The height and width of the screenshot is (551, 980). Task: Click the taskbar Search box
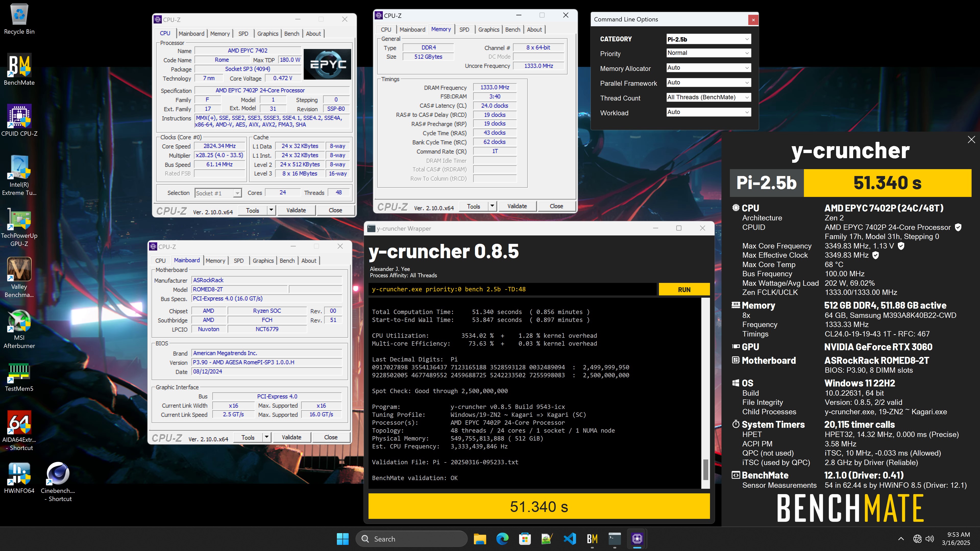click(412, 539)
